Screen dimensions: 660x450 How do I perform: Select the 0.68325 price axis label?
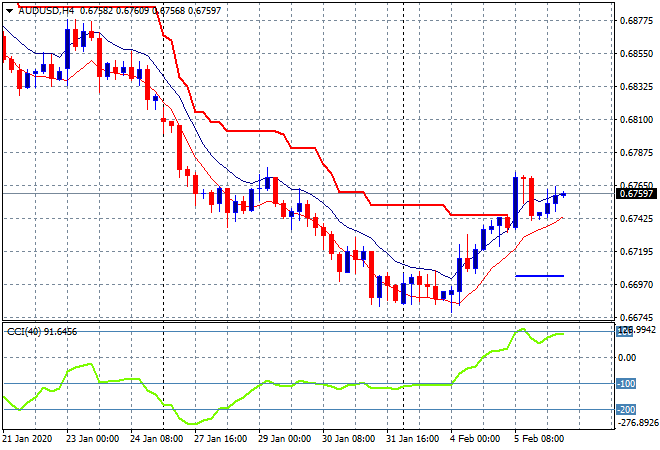[x=637, y=87]
